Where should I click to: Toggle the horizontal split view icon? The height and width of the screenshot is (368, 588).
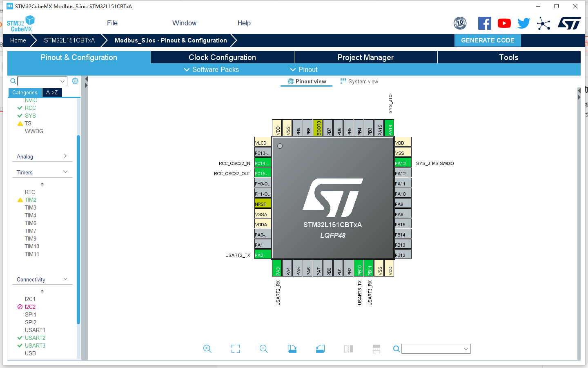click(376, 349)
